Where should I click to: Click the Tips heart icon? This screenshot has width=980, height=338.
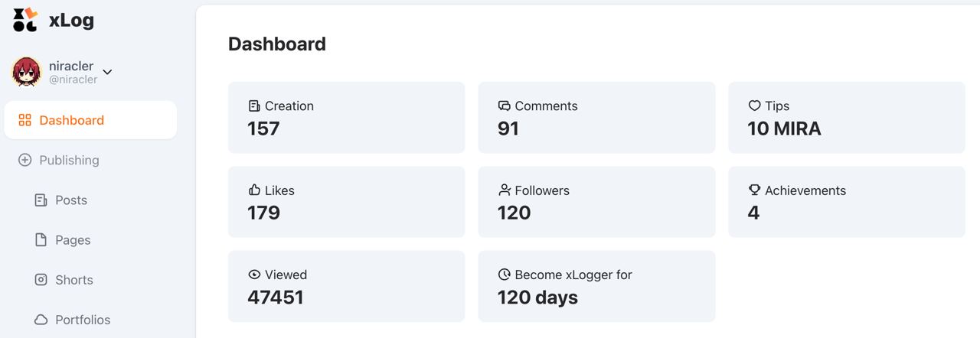754,106
